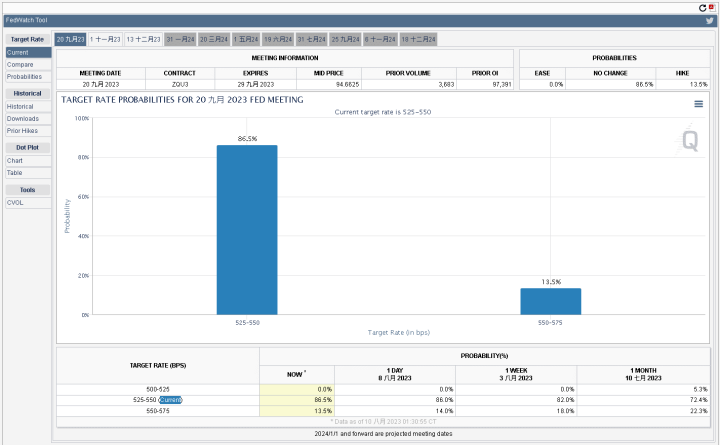This screenshot has height=445, width=720.
Task: Select the 13 十二月23 meeting tab
Action: click(143, 39)
